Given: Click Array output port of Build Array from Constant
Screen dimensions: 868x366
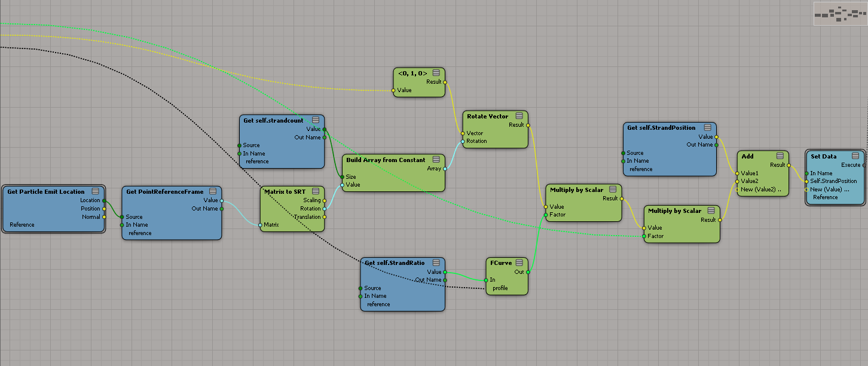Looking at the screenshot, I should click(445, 169).
